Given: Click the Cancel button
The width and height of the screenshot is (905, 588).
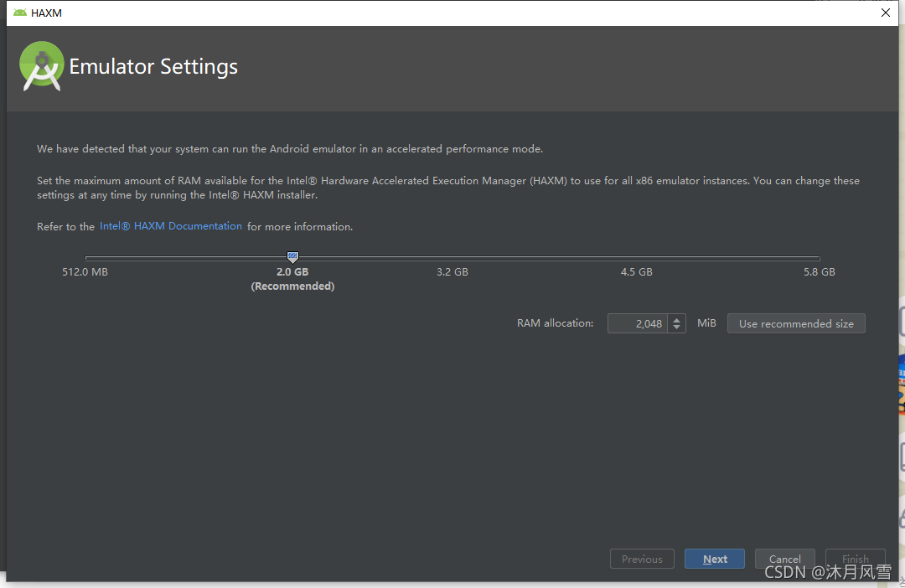Looking at the screenshot, I should tap(784, 559).
